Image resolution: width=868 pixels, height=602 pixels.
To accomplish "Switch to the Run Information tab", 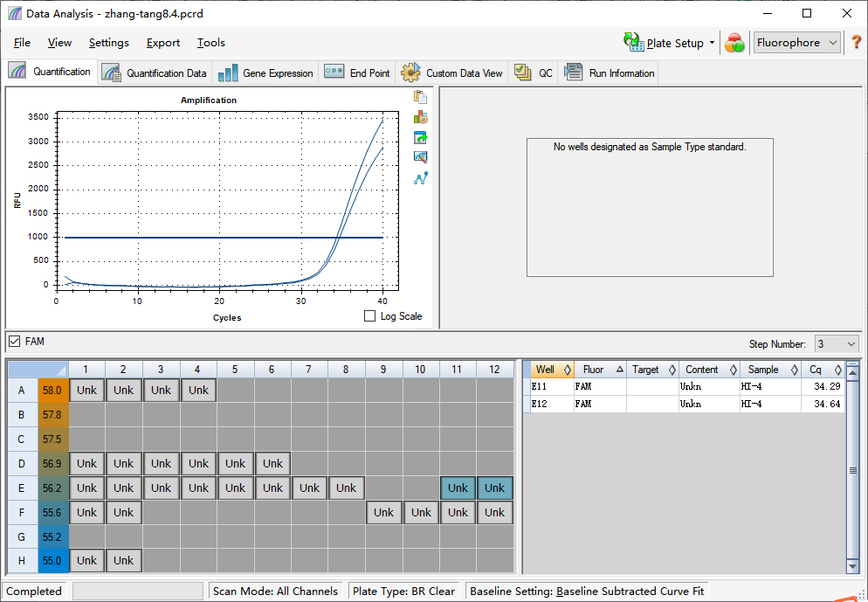I will pyautogui.click(x=609, y=73).
